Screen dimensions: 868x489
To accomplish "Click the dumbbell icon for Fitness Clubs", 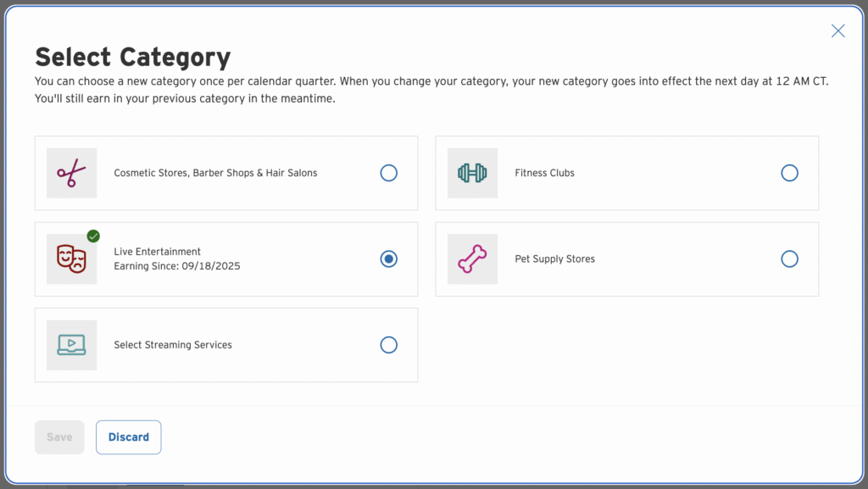I will 472,173.
